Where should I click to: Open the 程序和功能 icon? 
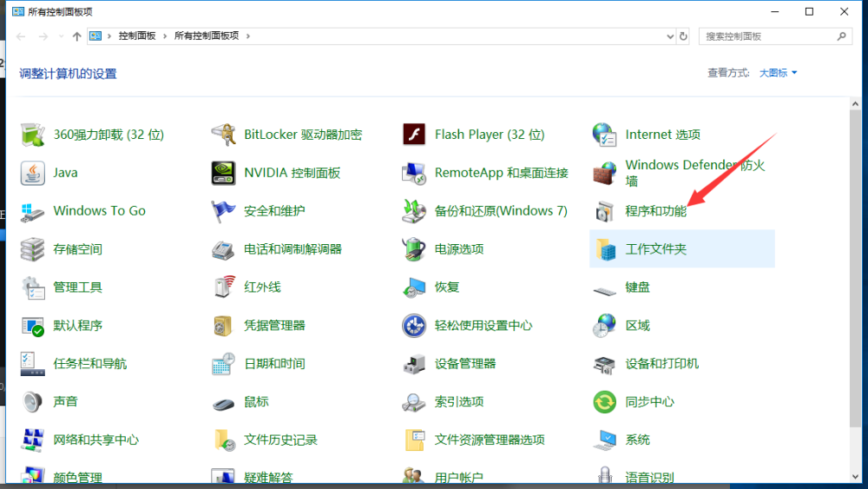coord(604,211)
